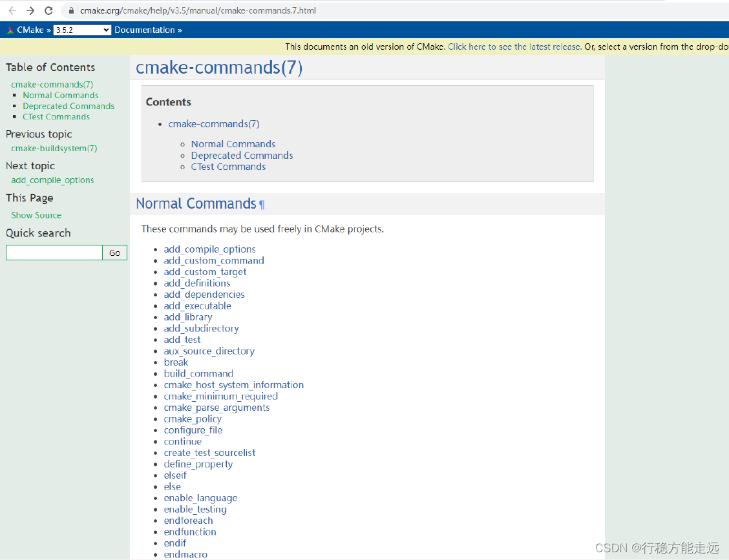The height and width of the screenshot is (560, 729).
Task: Open the Documentation breadcrumb link
Action: click(145, 30)
